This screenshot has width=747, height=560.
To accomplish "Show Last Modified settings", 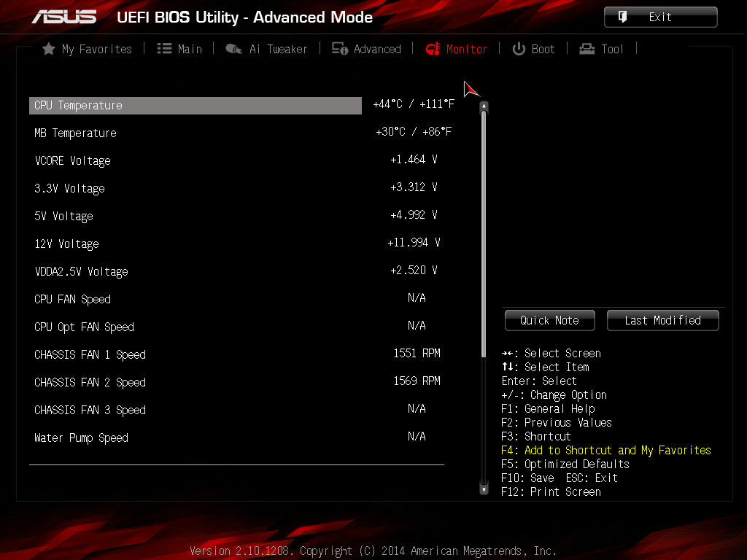I will pyautogui.click(x=662, y=321).
